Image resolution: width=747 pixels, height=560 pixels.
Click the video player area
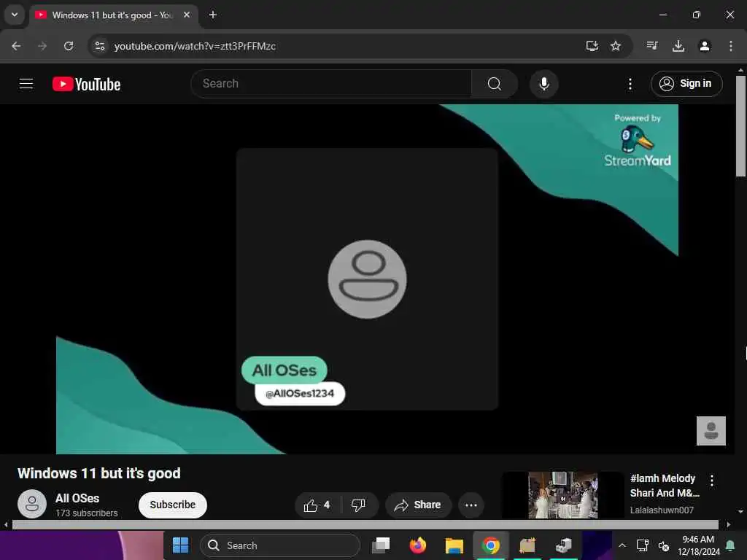(368, 279)
